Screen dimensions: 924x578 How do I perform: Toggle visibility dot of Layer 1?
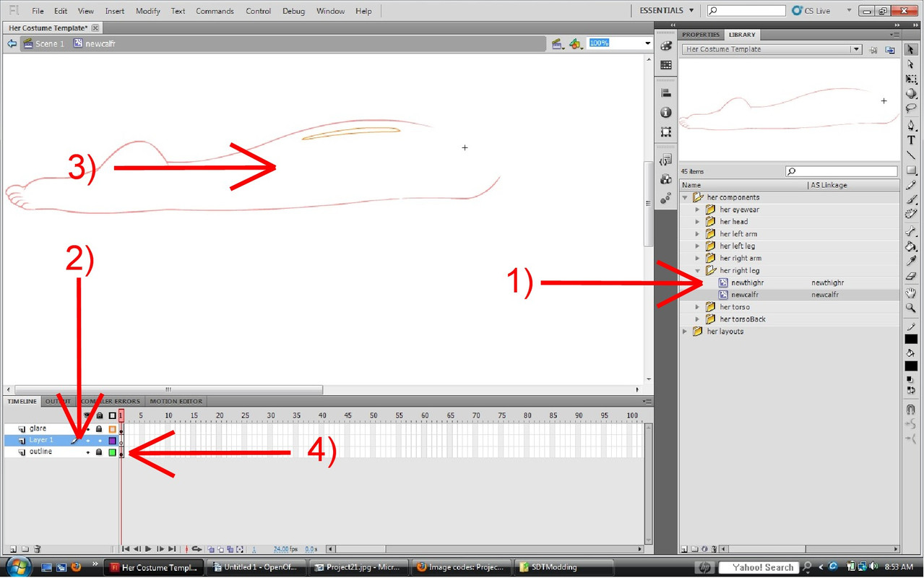87,441
